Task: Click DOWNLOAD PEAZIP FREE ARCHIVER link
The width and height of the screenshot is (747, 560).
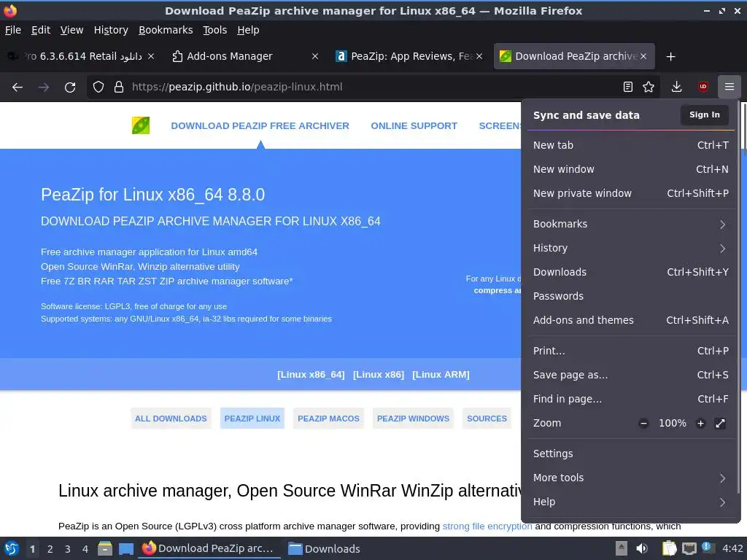Action: point(260,125)
